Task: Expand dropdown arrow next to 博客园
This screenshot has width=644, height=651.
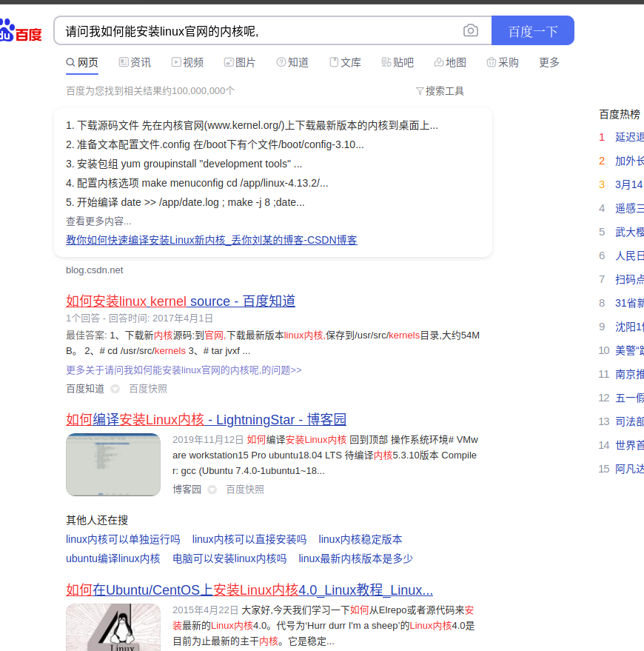Action: click(x=212, y=490)
